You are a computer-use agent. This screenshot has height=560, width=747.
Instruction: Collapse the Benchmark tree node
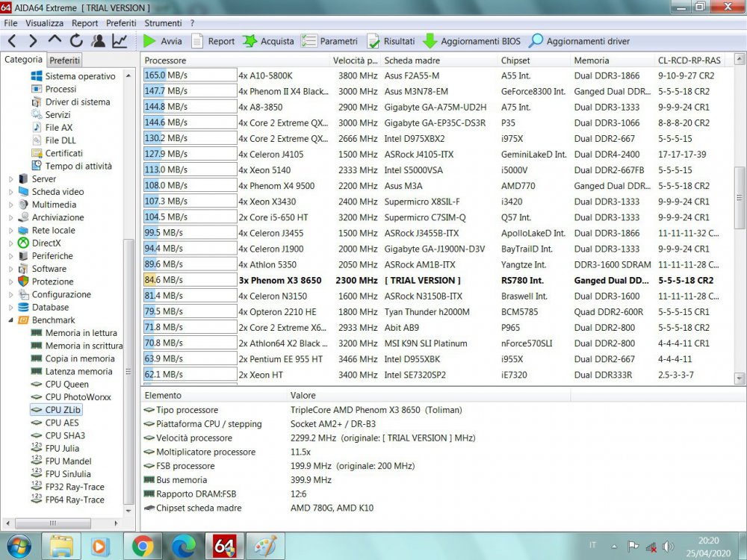tap(10, 320)
